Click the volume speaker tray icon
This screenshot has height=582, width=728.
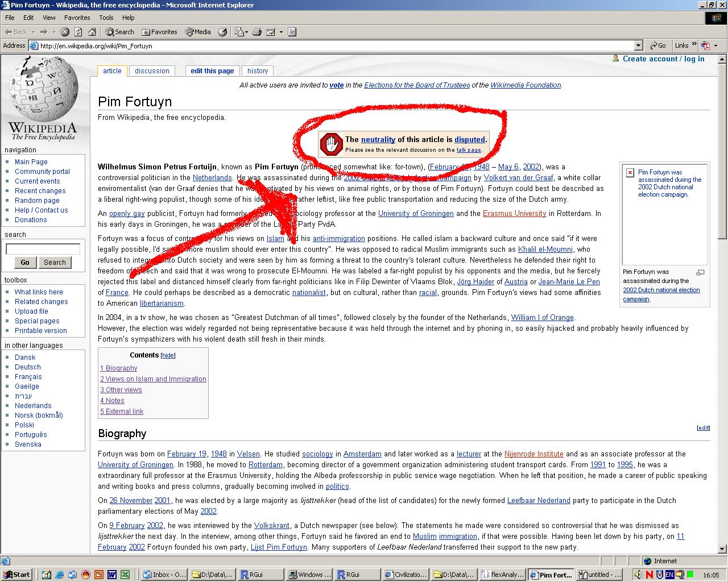tap(638, 575)
